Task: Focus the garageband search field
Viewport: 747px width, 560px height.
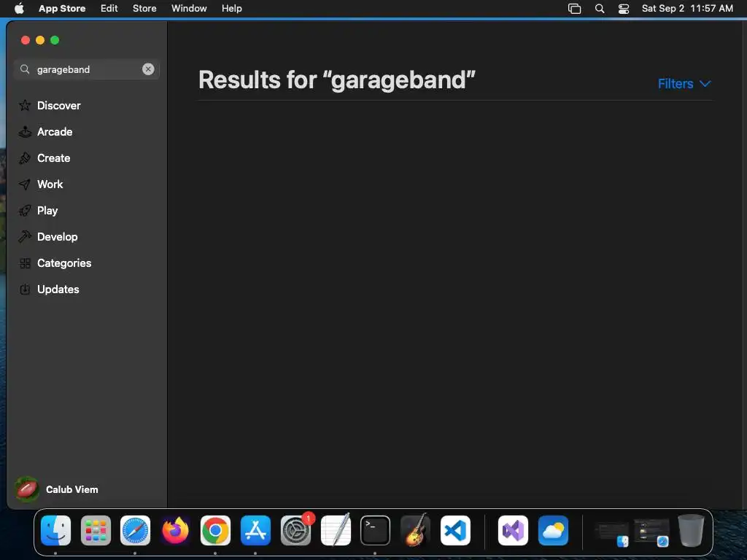Action: click(86, 69)
